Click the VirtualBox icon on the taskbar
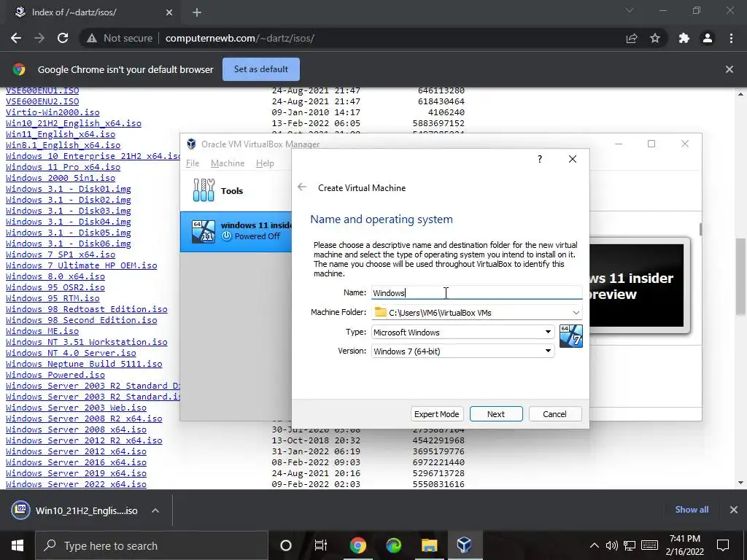747x560 pixels. click(x=465, y=545)
